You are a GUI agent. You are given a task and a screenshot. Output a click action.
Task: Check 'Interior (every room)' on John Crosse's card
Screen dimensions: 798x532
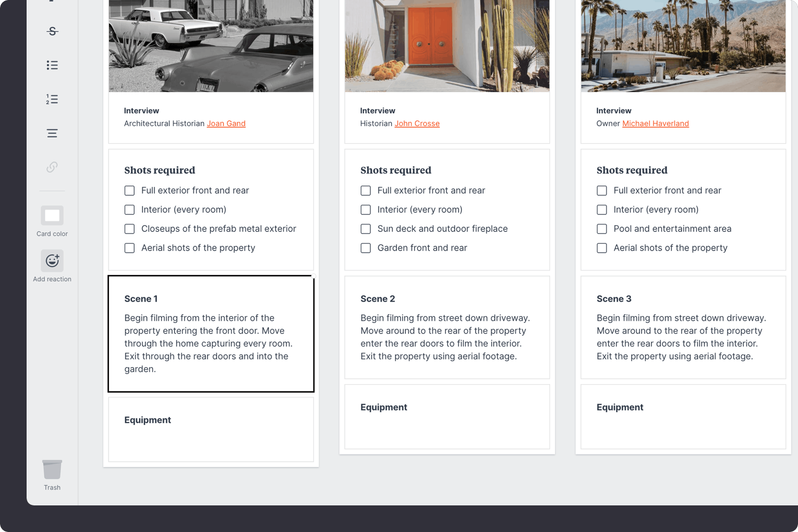tap(365, 210)
